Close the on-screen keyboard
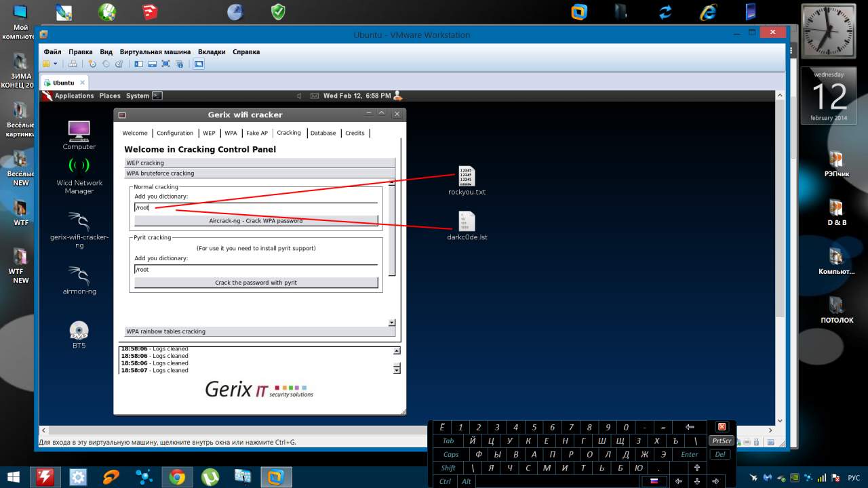The image size is (868, 488). (x=722, y=427)
